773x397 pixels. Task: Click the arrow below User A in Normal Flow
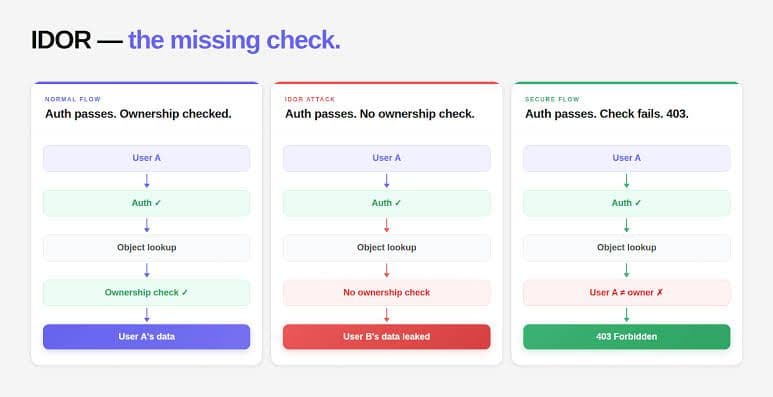(x=146, y=181)
